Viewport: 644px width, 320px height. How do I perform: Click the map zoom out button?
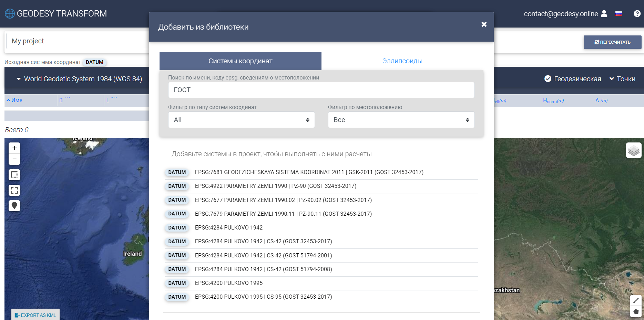[x=14, y=159]
